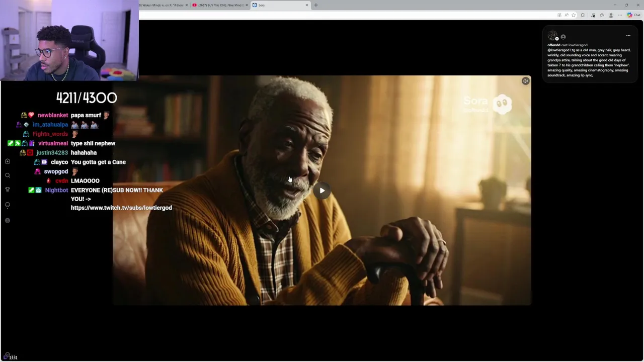
Task: Click 'You gotta get a Cane' message
Action: pyautogui.click(x=98, y=162)
